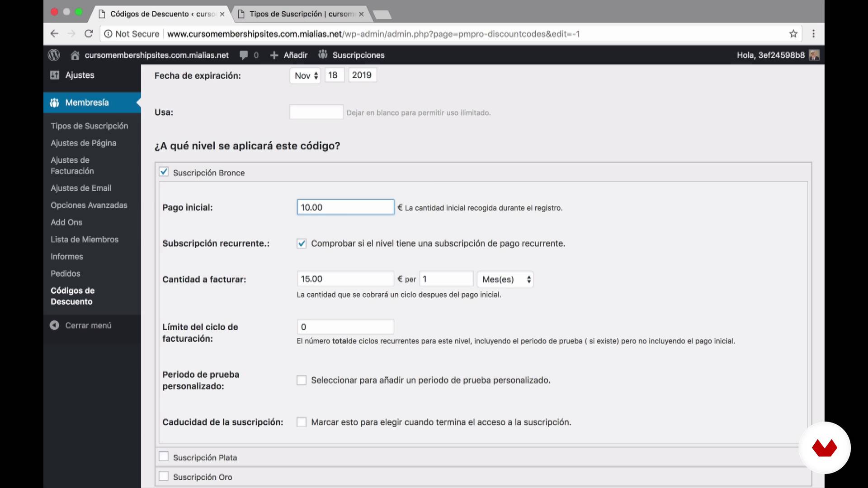Click the Membresía menu label
This screenshot has width=868, height=488.
(87, 103)
